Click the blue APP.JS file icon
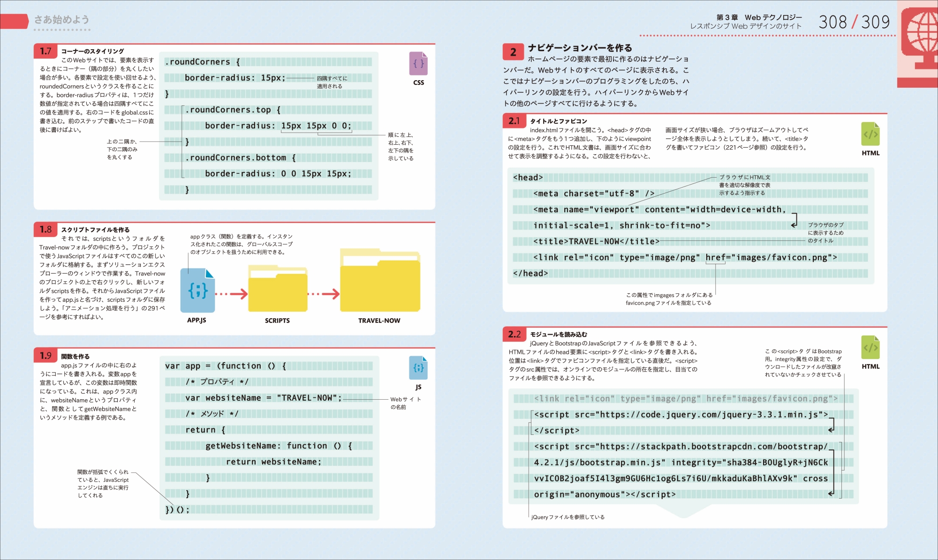 (x=197, y=290)
